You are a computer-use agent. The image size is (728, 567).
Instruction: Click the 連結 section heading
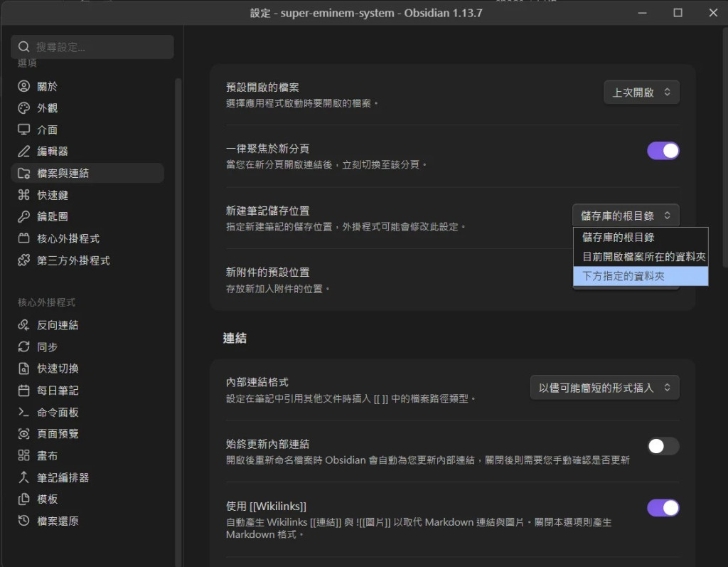[x=235, y=338]
